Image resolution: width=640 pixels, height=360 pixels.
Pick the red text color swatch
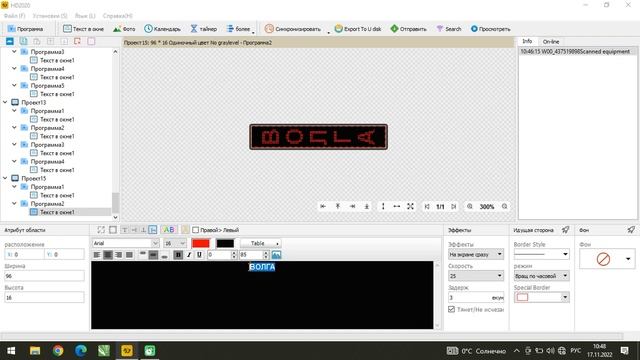coord(201,243)
